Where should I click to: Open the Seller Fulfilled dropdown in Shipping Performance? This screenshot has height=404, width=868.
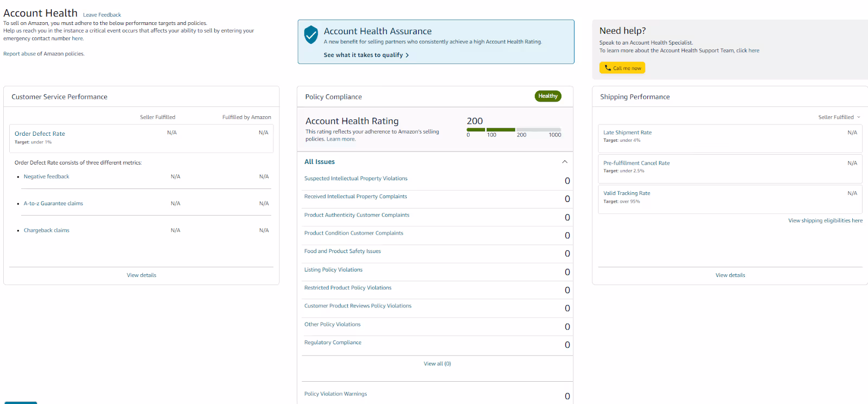point(839,117)
